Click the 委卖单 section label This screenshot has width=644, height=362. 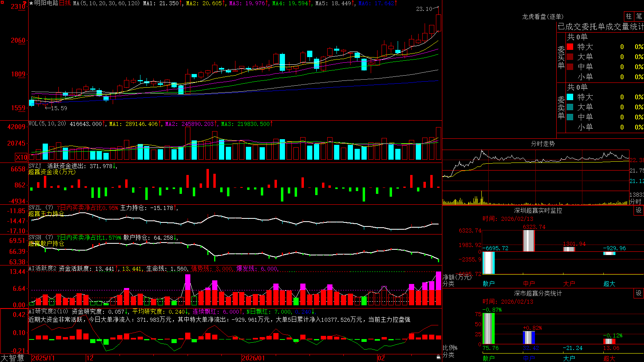pos(561,107)
